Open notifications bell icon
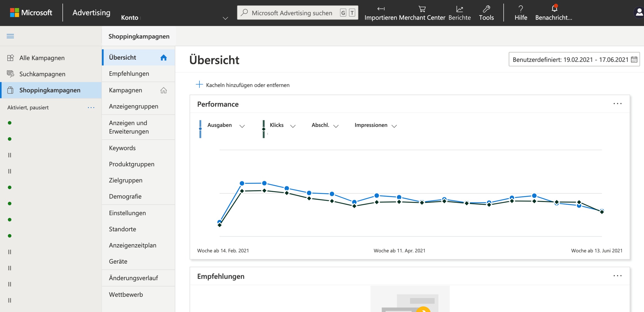This screenshot has width=644, height=312. coord(554,8)
